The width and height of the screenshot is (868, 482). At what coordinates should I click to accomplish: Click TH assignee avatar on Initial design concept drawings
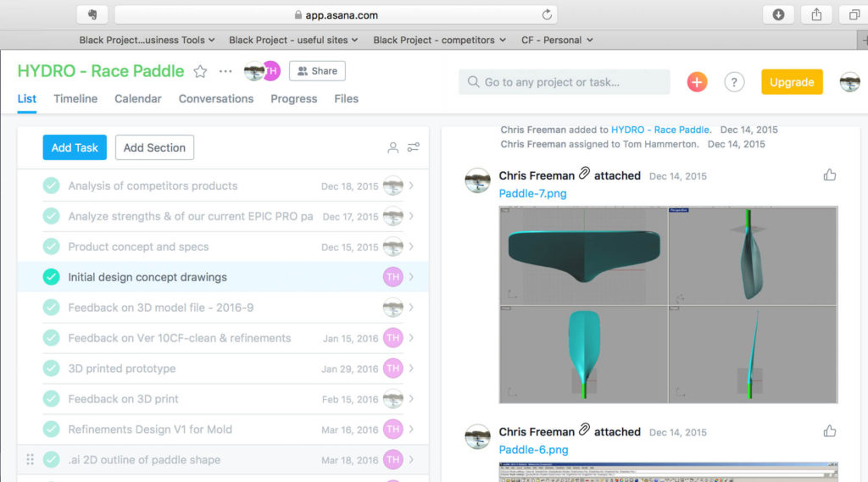pyautogui.click(x=393, y=277)
